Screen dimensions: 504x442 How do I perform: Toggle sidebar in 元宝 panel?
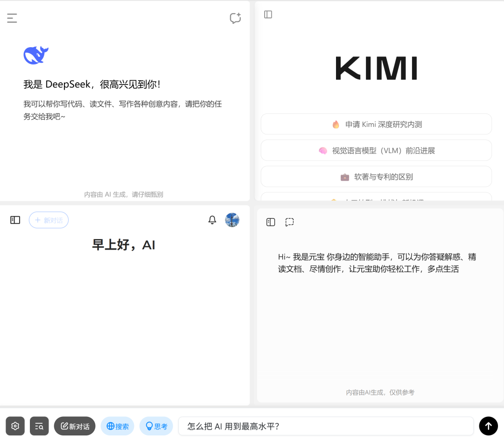(271, 222)
